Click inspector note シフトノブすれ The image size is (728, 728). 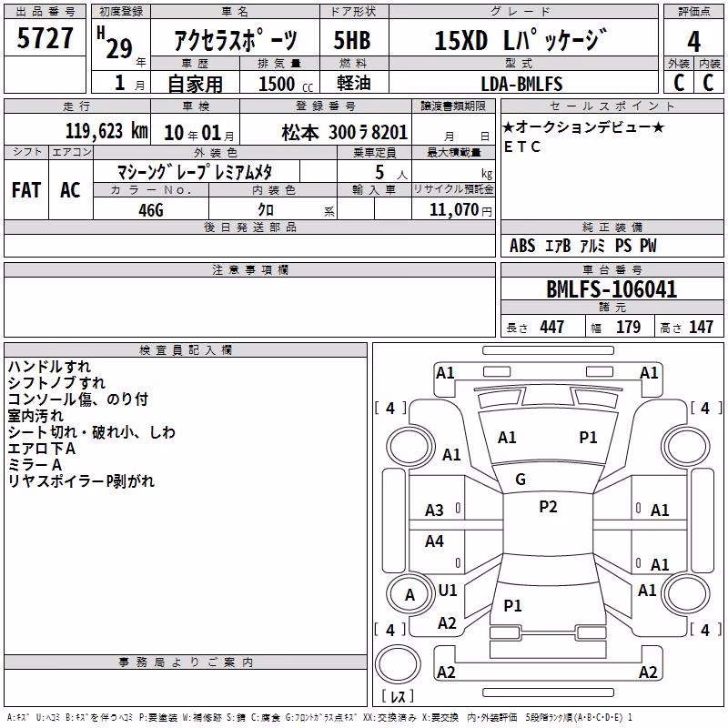[x=56, y=382]
